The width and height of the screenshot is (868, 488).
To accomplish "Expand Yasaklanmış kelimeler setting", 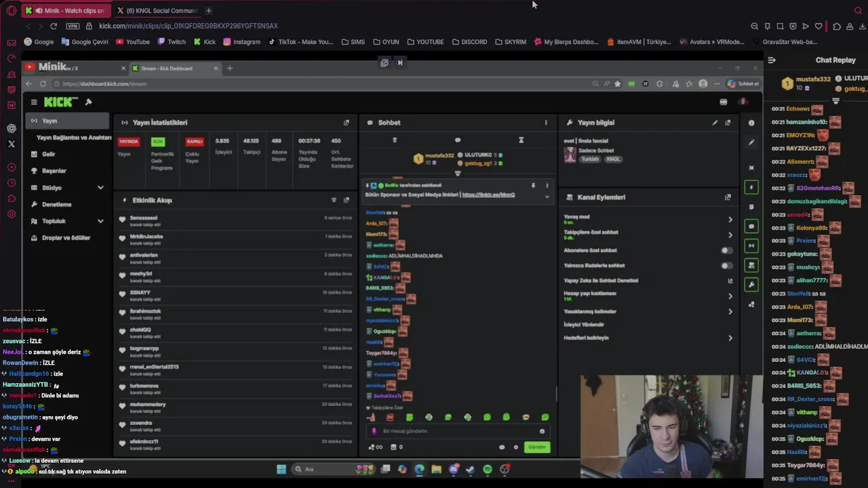I will point(730,312).
